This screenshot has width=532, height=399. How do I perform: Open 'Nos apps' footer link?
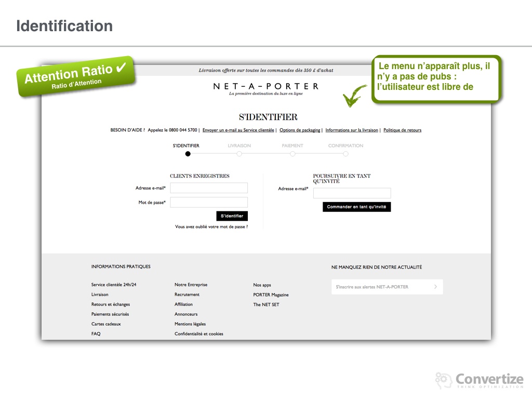click(x=262, y=285)
